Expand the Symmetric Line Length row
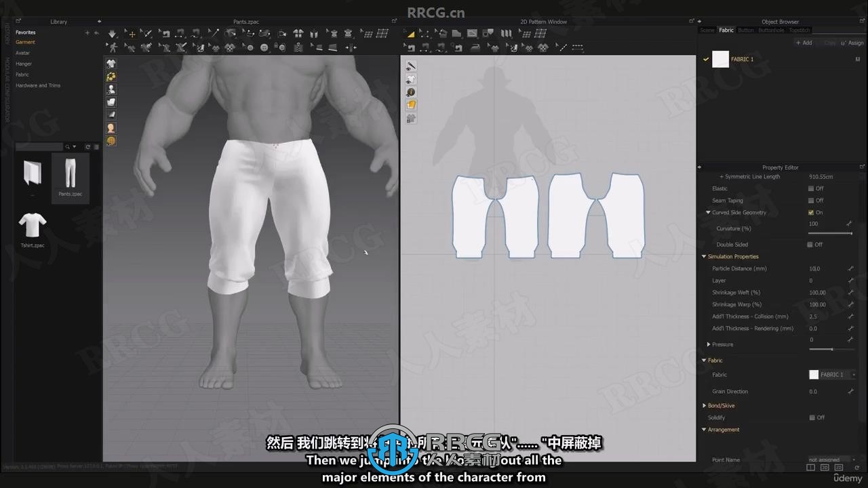The image size is (868, 488). (721, 177)
